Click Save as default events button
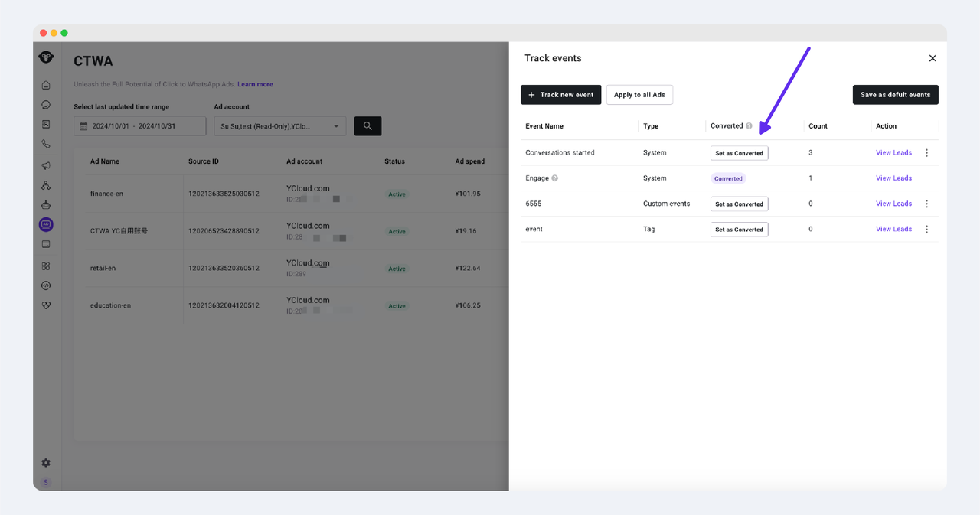The height and width of the screenshot is (515, 980). pyautogui.click(x=895, y=95)
